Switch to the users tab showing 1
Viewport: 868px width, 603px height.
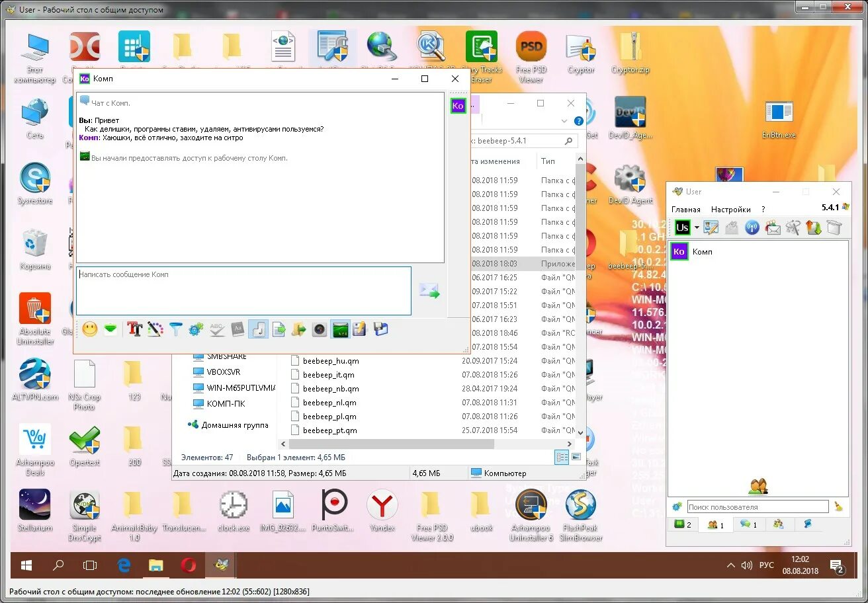(x=716, y=524)
